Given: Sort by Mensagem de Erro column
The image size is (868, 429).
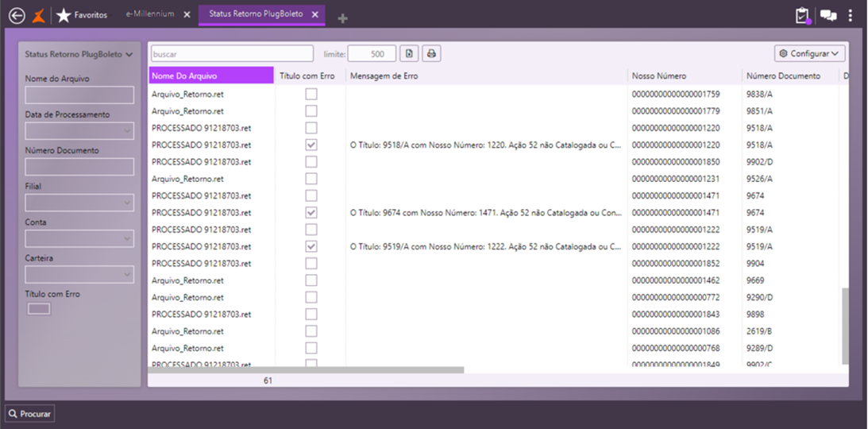Looking at the screenshot, I should tap(487, 75).
